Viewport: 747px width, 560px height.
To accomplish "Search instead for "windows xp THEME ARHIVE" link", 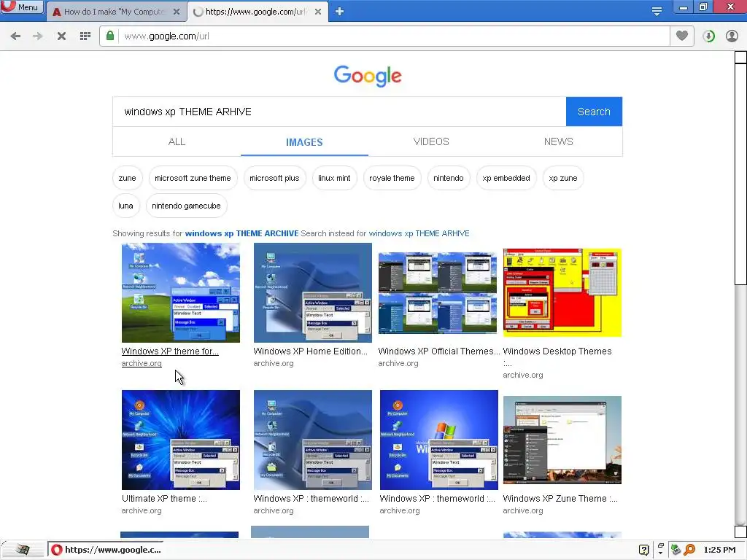I will tap(419, 233).
